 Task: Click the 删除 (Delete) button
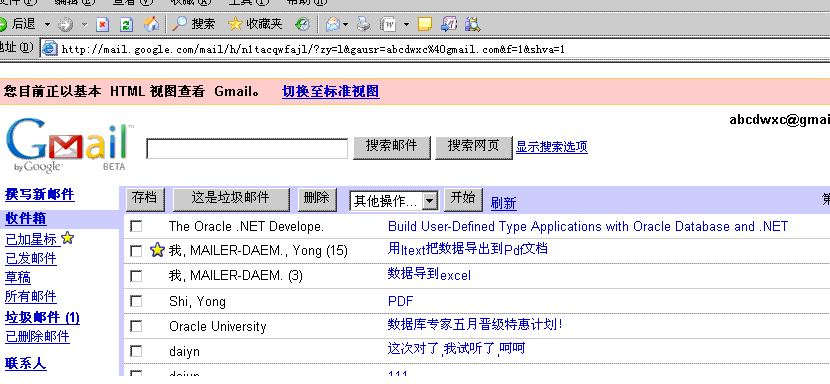317,199
